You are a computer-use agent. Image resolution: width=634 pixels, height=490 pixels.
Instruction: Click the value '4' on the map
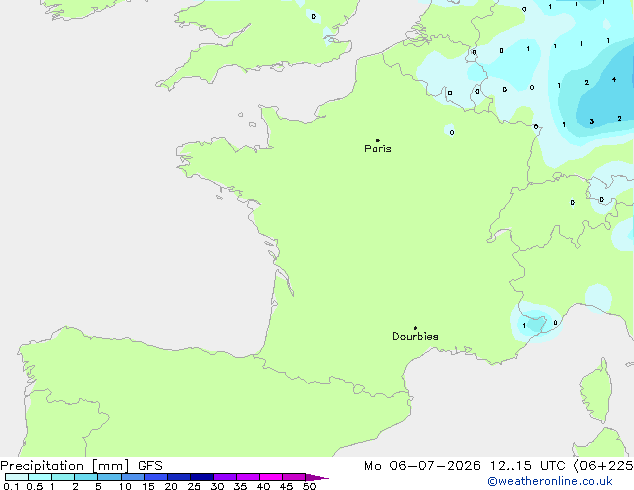614,79
